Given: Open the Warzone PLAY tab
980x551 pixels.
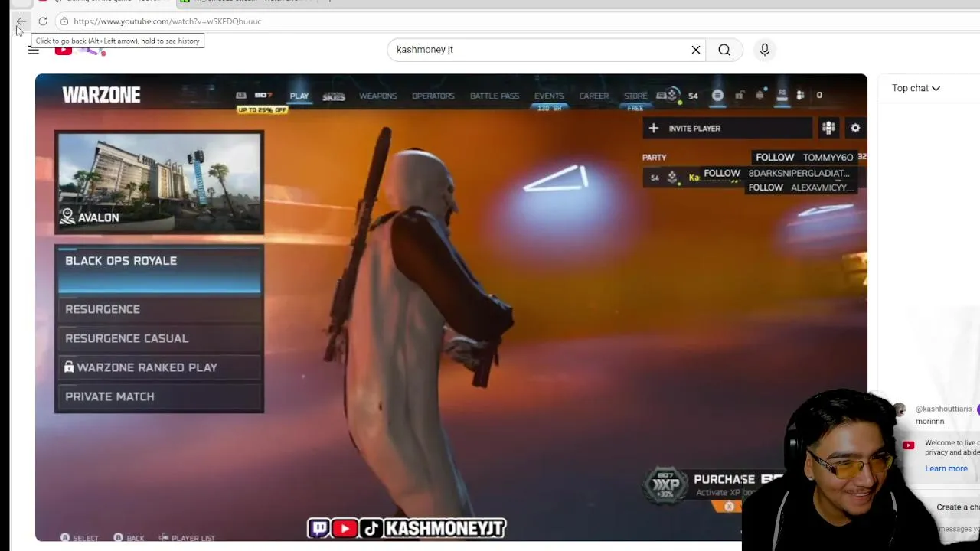Looking at the screenshot, I should pyautogui.click(x=299, y=96).
